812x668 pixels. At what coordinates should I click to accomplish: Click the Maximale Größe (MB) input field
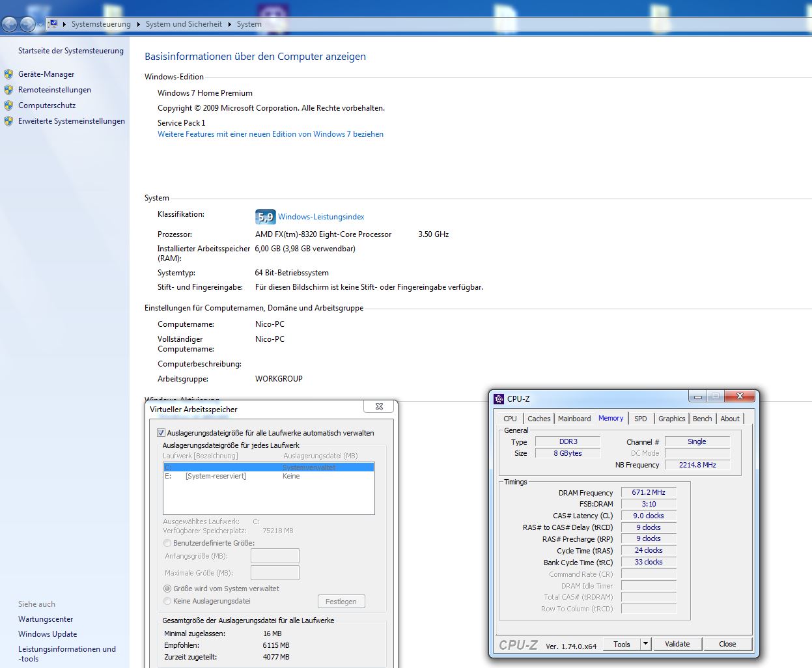click(x=275, y=572)
